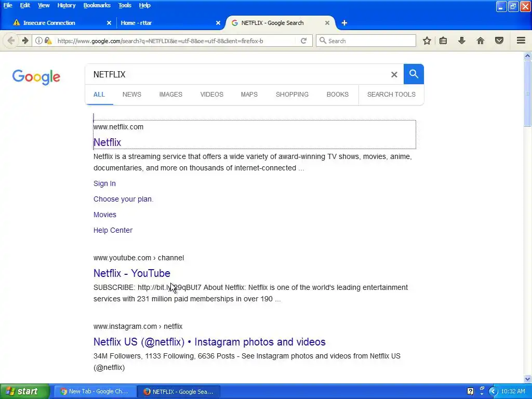Screen dimensions: 532x399
Task: Open the File menu
Action: pos(8,5)
